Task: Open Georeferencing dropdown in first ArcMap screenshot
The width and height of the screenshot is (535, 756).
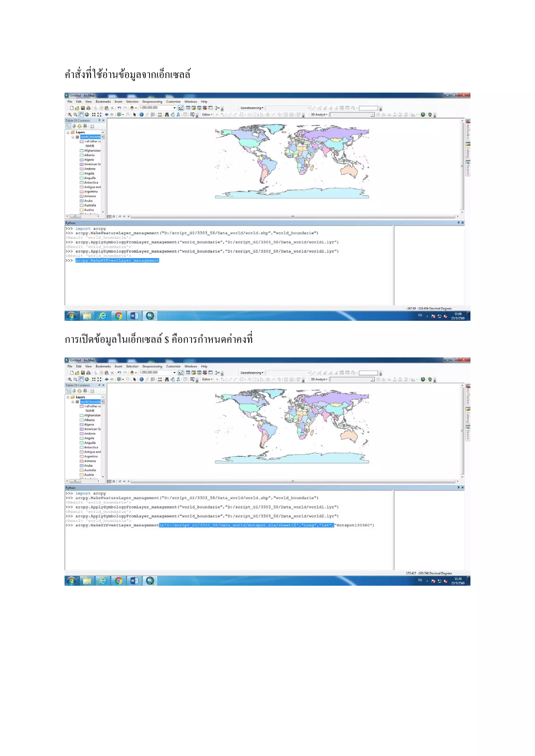Action: (x=252, y=108)
